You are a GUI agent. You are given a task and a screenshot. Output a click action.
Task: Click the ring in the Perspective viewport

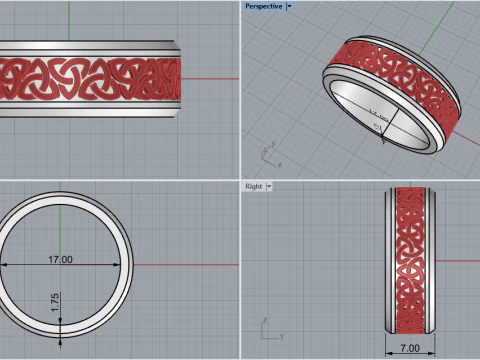click(392, 95)
